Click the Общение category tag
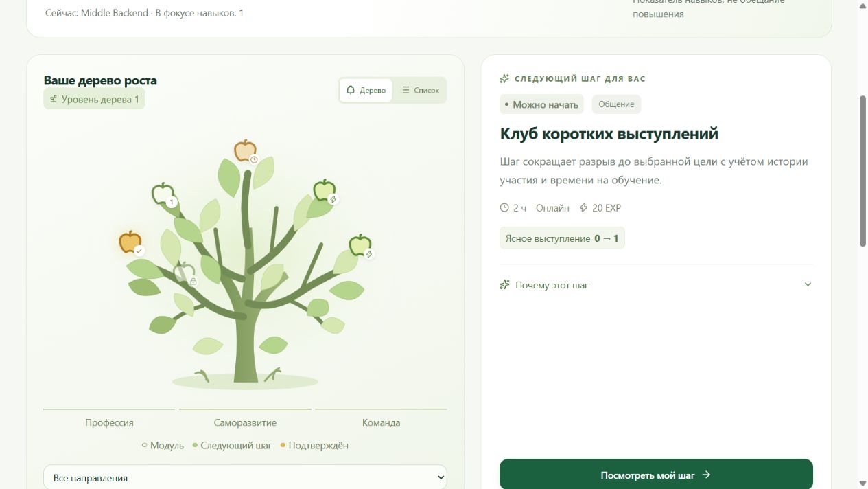 (x=616, y=104)
